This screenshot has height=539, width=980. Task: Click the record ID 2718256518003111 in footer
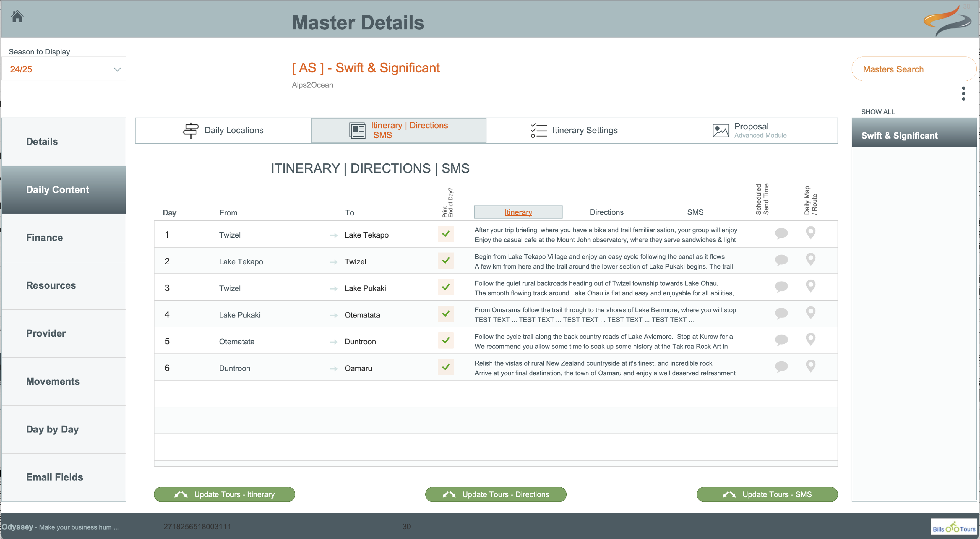[x=197, y=527]
